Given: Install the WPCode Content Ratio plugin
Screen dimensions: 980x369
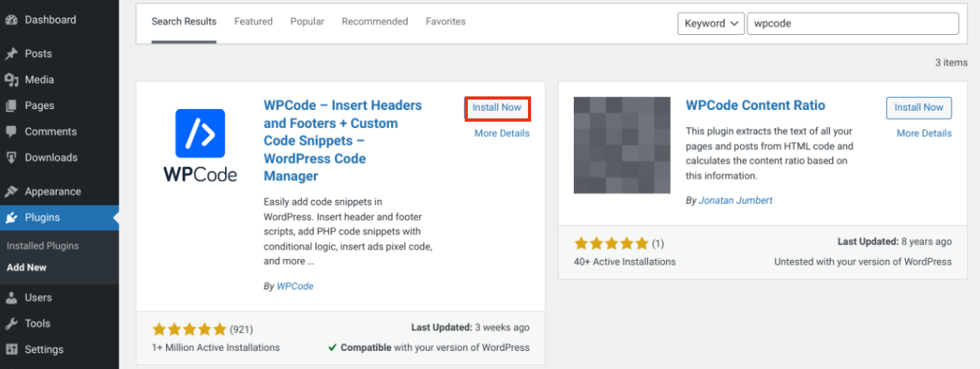Looking at the screenshot, I should (x=919, y=107).
